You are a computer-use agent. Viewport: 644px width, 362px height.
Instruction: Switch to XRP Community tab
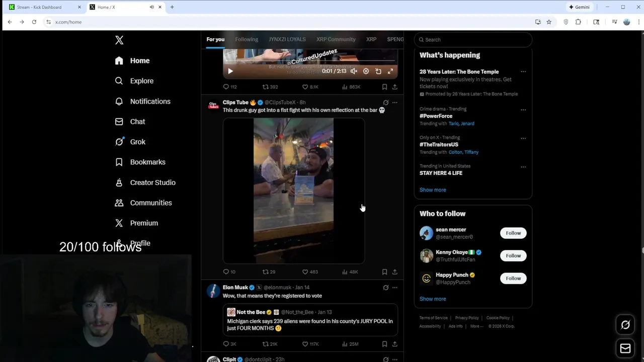pyautogui.click(x=336, y=39)
